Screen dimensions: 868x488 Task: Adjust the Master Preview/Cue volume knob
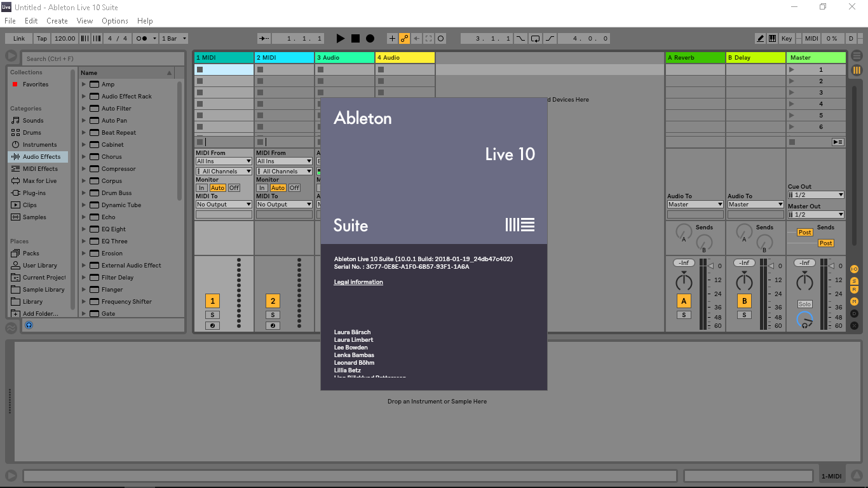click(805, 320)
